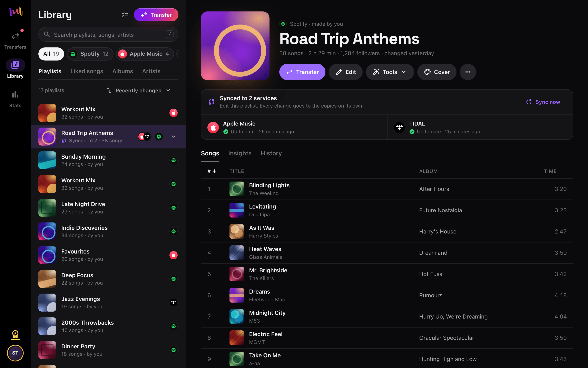Click Sync now link
Image resolution: width=588 pixels, height=368 pixels.
coord(543,102)
